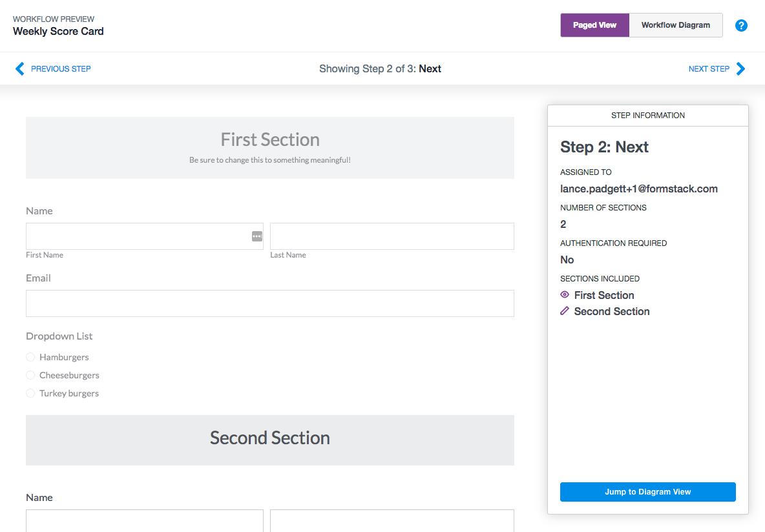The height and width of the screenshot is (532, 765).
Task: Switch to the Workflow Diagram tab
Action: pyautogui.click(x=675, y=25)
